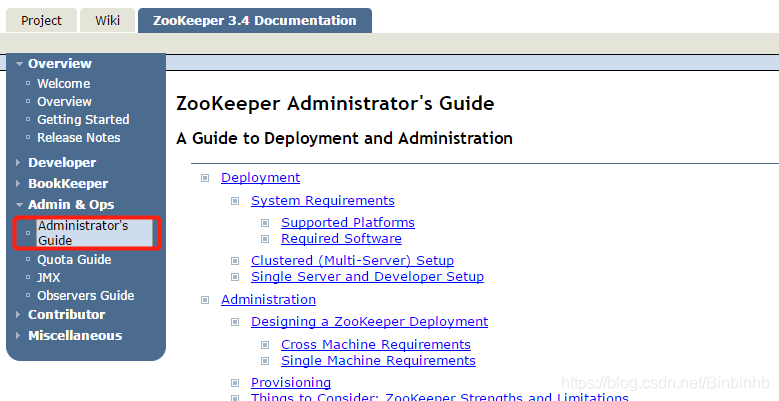Open Designing a ZooKeeper Deployment link
This screenshot has width=779, height=401.
tap(370, 321)
